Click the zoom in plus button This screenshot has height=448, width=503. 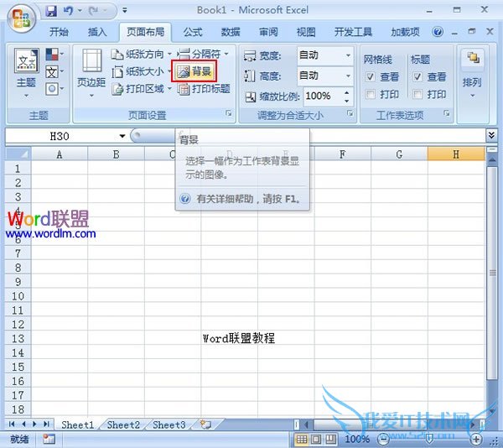pos(476,439)
